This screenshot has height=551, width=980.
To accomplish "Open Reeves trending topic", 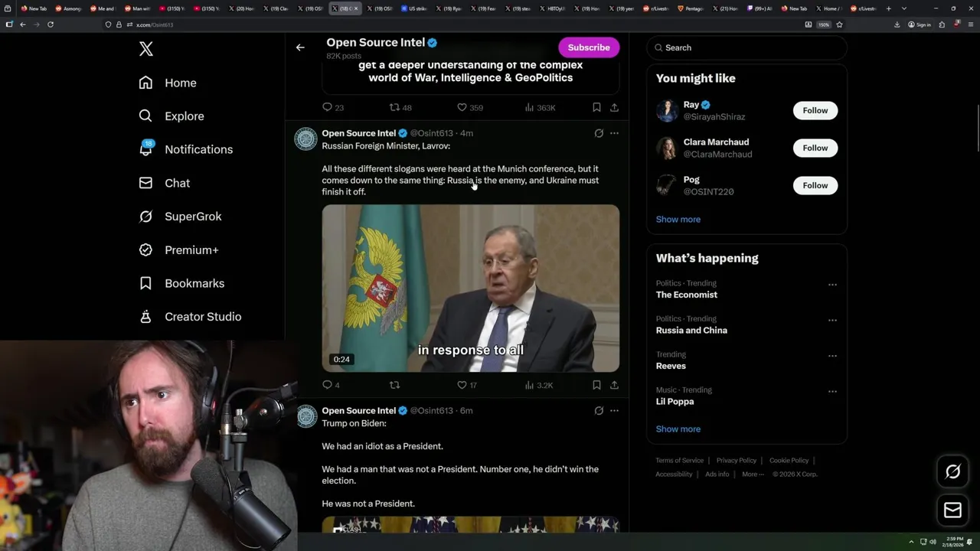I will [671, 366].
